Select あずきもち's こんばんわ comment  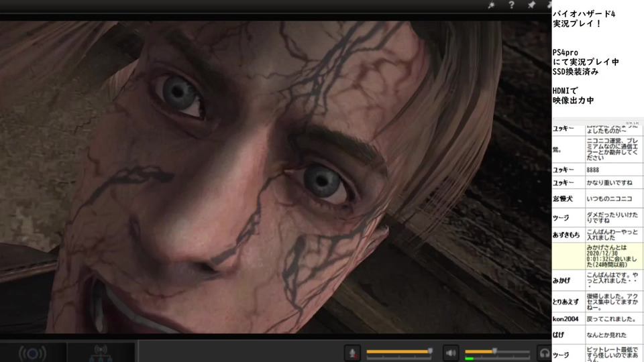pyautogui.click(x=612, y=235)
